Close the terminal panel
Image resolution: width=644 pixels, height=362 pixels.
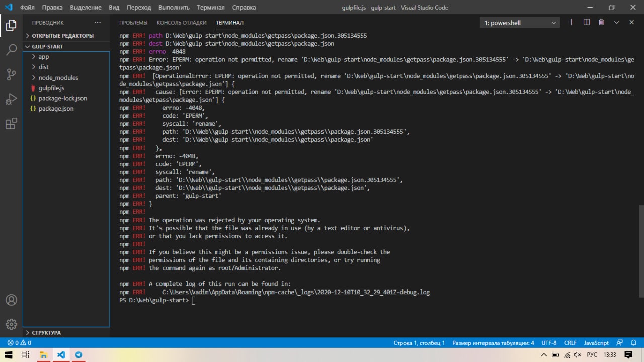click(x=631, y=22)
